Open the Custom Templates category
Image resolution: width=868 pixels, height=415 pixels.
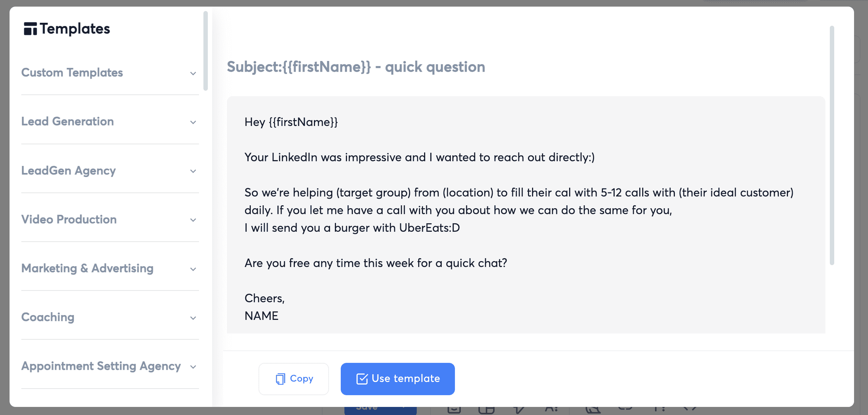72,73
